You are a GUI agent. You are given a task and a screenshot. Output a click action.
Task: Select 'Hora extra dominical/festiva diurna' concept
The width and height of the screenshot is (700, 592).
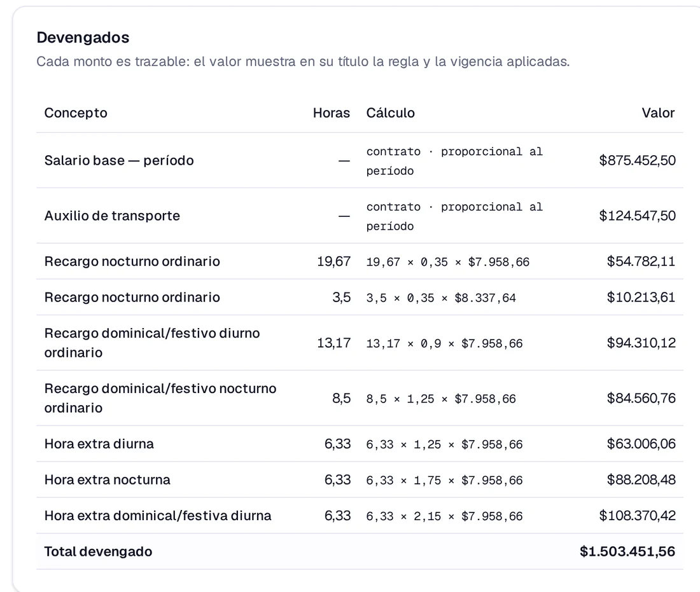click(158, 516)
